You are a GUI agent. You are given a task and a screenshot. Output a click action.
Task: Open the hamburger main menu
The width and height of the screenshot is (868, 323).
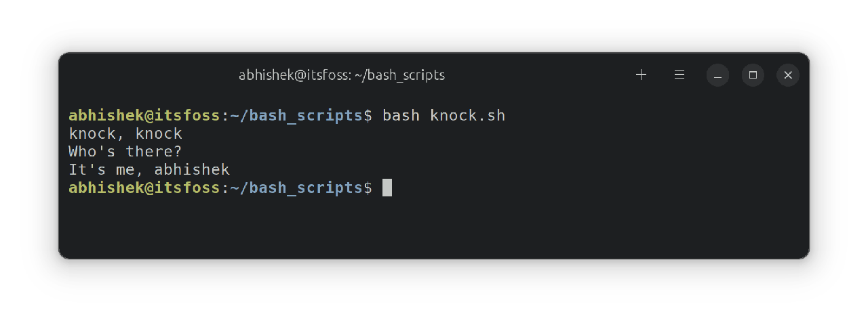pos(679,75)
